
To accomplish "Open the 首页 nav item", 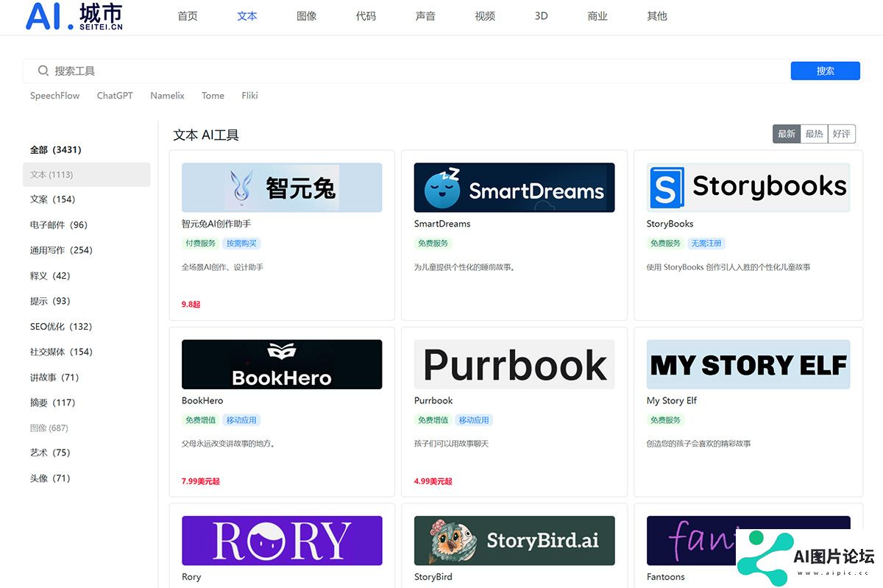I will pyautogui.click(x=188, y=16).
